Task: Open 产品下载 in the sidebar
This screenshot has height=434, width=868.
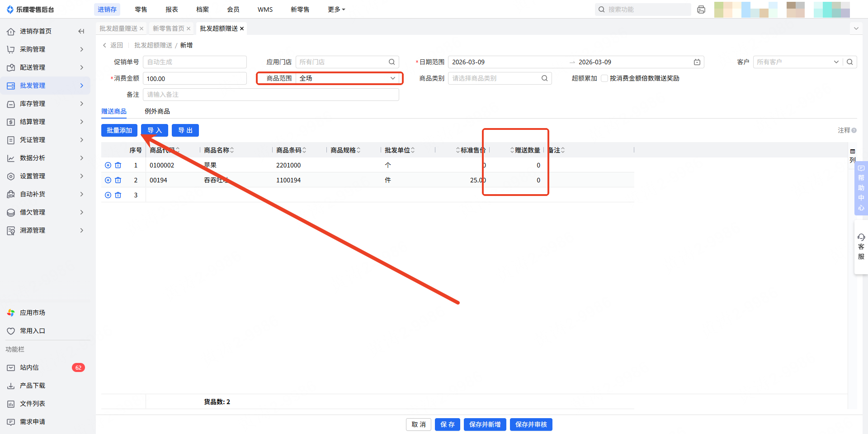Action: pyautogui.click(x=33, y=386)
